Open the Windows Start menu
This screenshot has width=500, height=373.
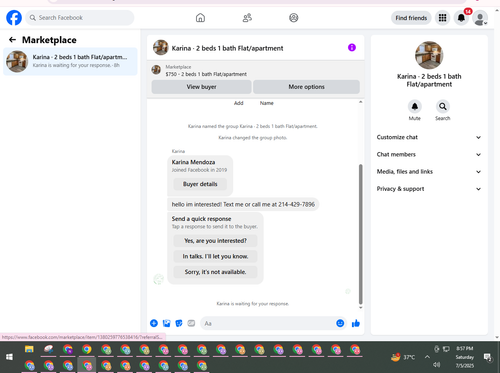[9, 357]
